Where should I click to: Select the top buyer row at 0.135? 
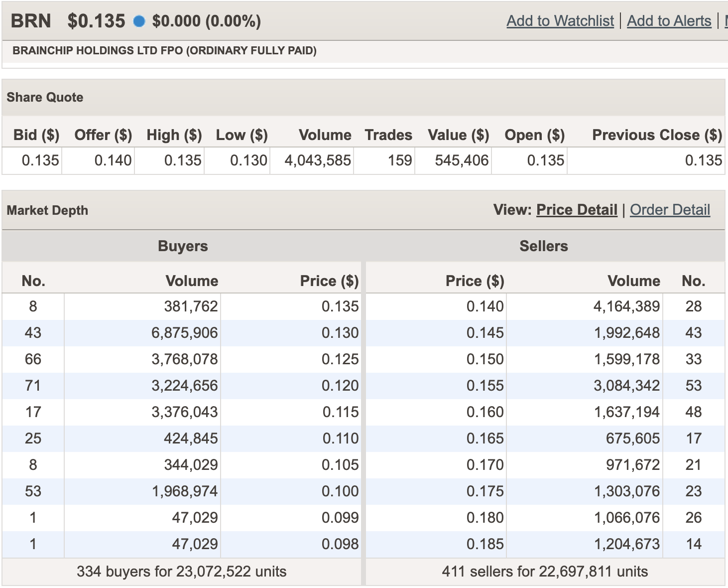183,306
